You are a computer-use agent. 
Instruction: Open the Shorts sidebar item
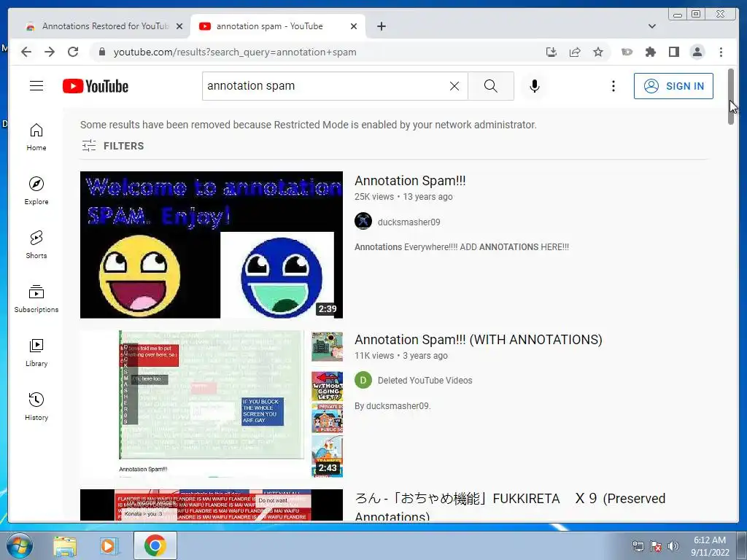click(x=36, y=245)
